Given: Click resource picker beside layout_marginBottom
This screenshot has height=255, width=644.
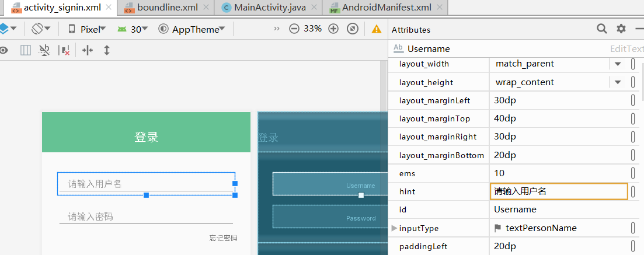Looking at the screenshot, I should click(633, 155).
